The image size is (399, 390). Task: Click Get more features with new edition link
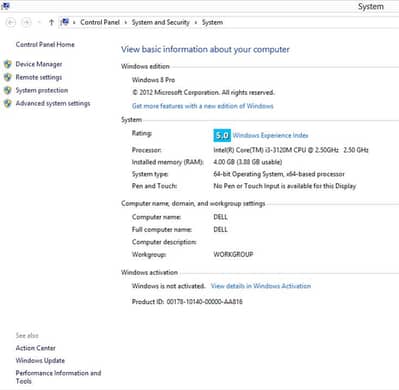[x=203, y=106]
